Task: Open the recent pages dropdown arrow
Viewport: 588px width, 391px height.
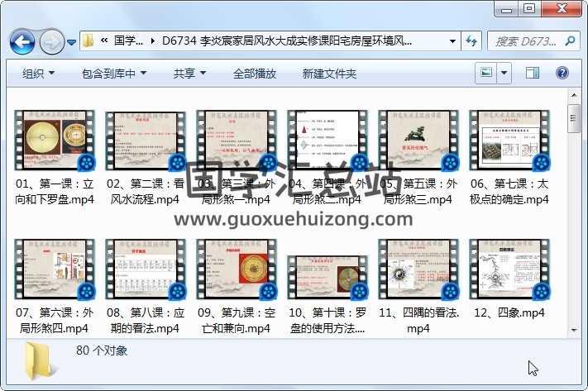Action: coord(72,41)
